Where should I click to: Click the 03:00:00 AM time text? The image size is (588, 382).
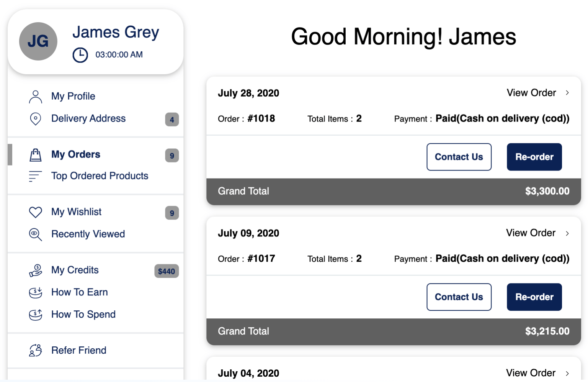click(119, 55)
